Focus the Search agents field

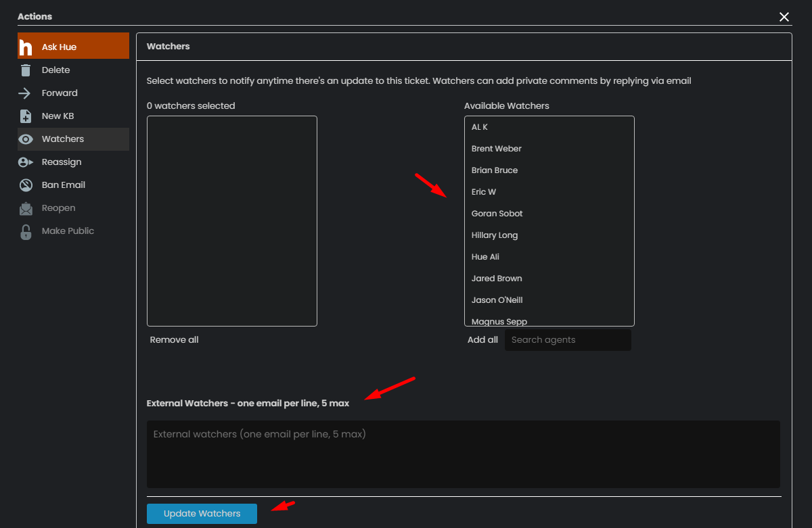pos(567,340)
